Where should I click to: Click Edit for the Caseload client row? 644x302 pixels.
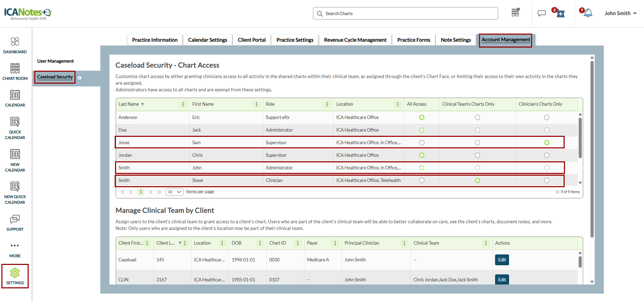tap(502, 260)
